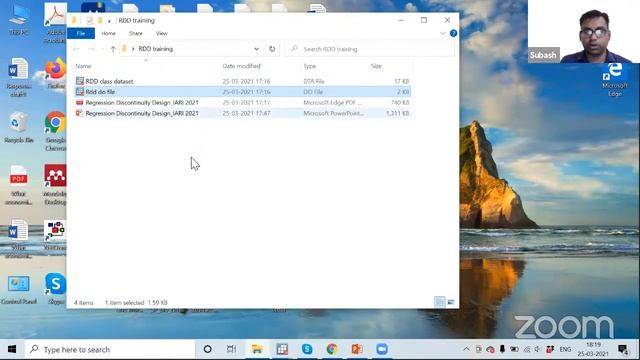The width and height of the screenshot is (640, 360).
Task: Click the PDF file icon in list
Action: coord(80,102)
